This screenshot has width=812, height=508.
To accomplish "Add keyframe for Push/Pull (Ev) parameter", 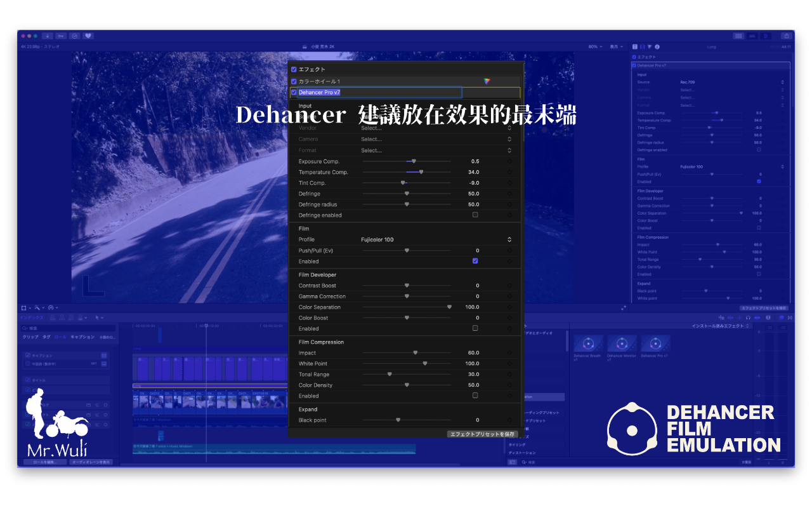I will click(509, 251).
